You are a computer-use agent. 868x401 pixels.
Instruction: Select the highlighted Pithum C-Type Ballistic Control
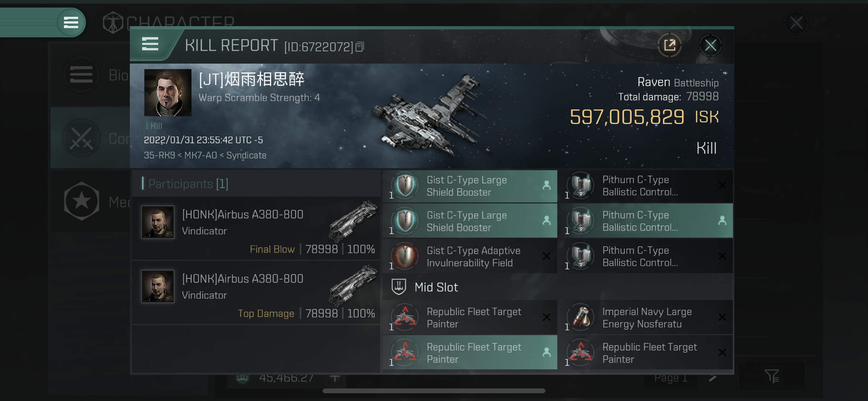[x=645, y=221]
